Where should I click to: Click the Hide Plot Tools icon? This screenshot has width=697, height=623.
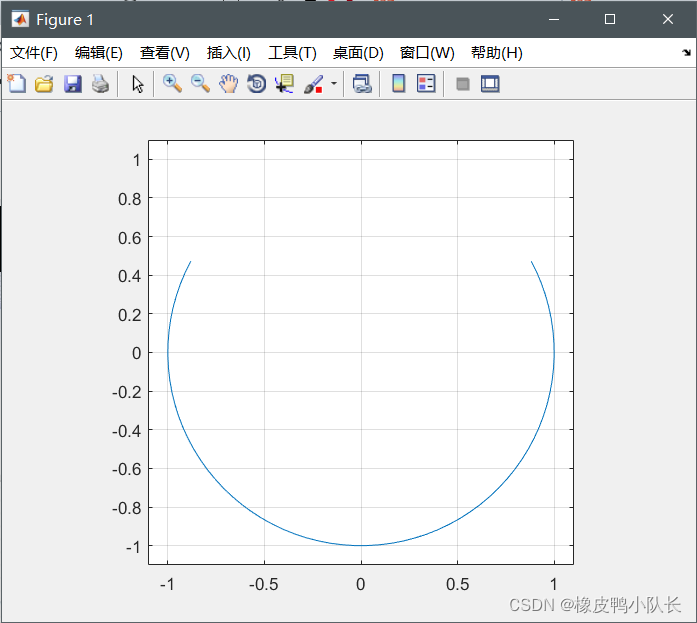[x=463, y=84]
